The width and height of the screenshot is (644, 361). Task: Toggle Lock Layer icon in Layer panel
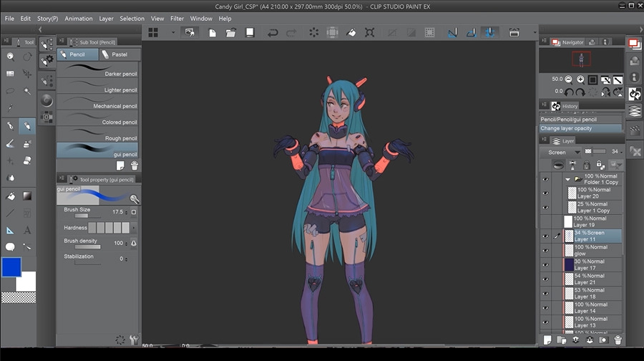pos(587,165)
